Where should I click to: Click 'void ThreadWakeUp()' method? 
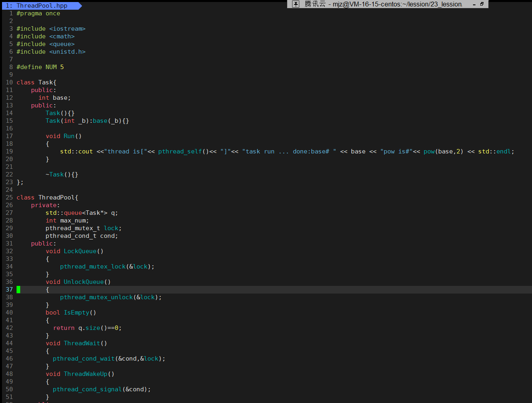80,374
